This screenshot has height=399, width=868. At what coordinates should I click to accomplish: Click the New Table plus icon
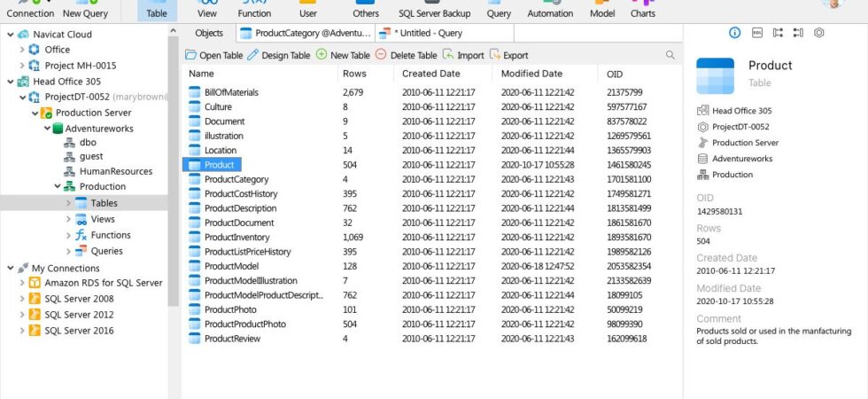[321, 54]
